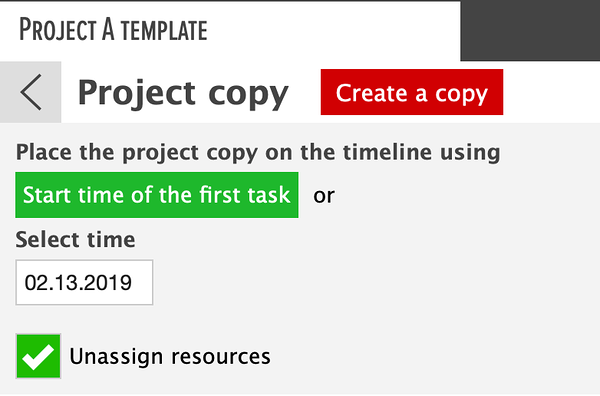Click the gray back button tile
600x396 pixels.
[x=31, y=92]
